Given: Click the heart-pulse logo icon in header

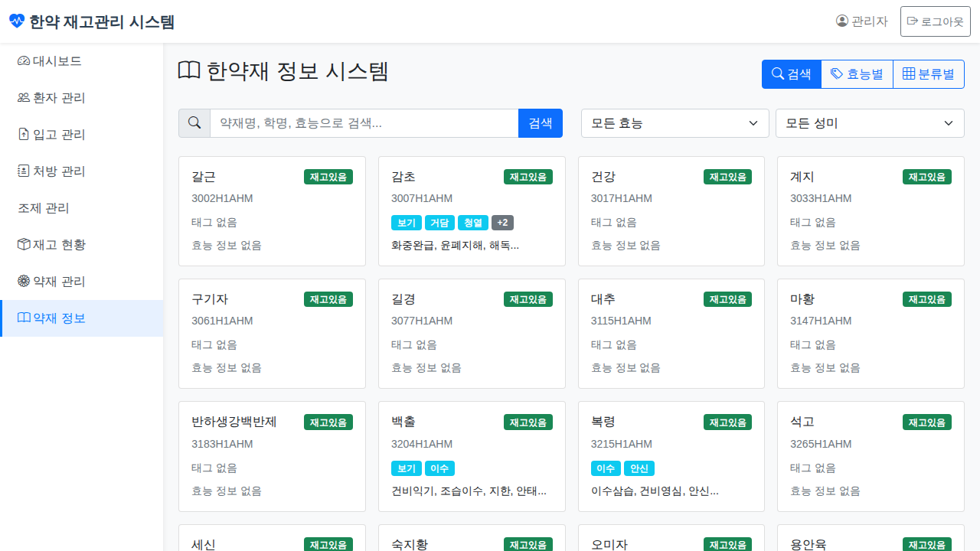Looking at the screenshot, I should [x=17, y=21].
